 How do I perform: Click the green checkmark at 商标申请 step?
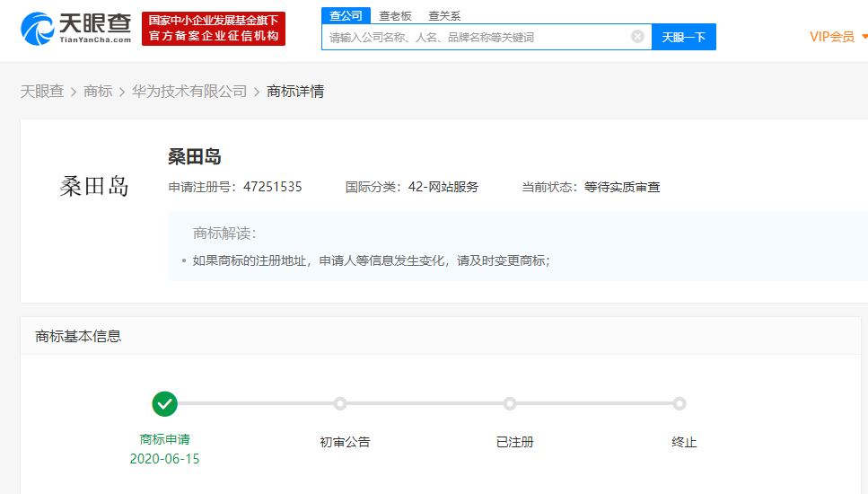click(164, 404)
